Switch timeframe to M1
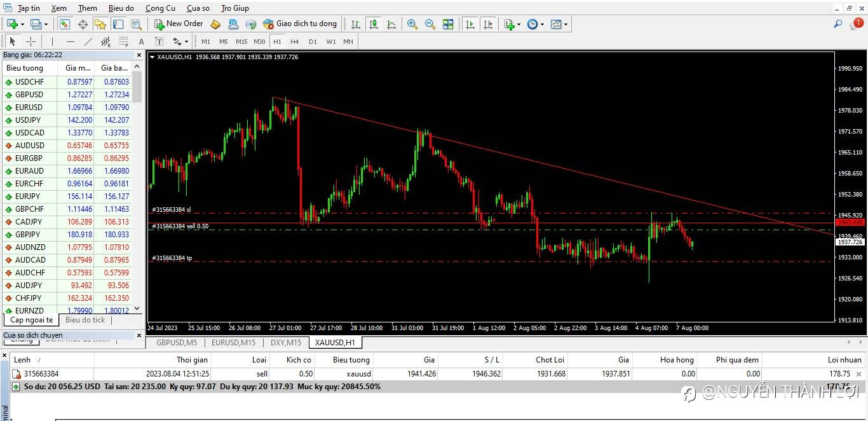This screenshot has height=421, width=868. [x=206, y=41]
